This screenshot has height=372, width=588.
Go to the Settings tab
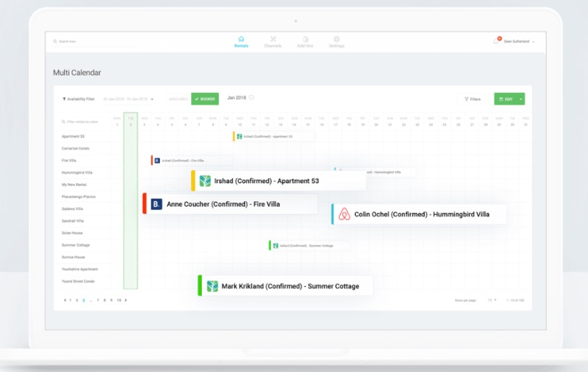click(337, 42)
